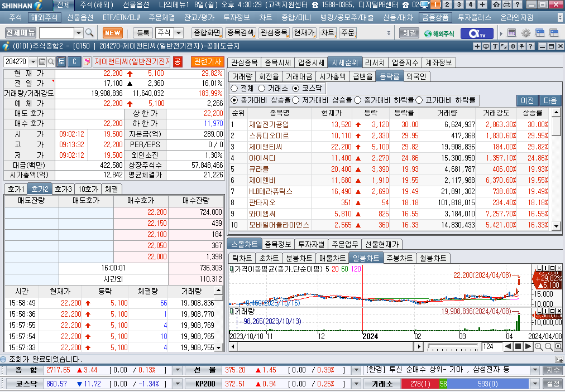Click the 지수 button at bottom right
Viewport: 565px width, 392px height.
tap(553, 370)
